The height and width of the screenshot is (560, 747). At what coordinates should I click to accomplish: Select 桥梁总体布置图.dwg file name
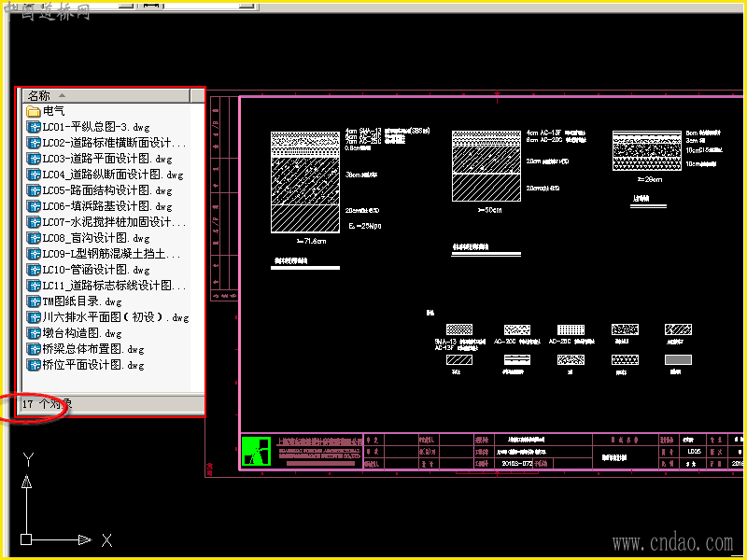(x=93, y=349)
